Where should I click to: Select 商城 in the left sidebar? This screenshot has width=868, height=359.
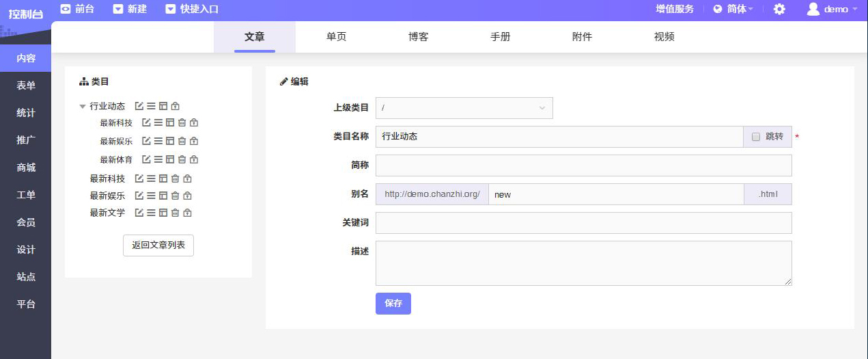coord(25,168)
